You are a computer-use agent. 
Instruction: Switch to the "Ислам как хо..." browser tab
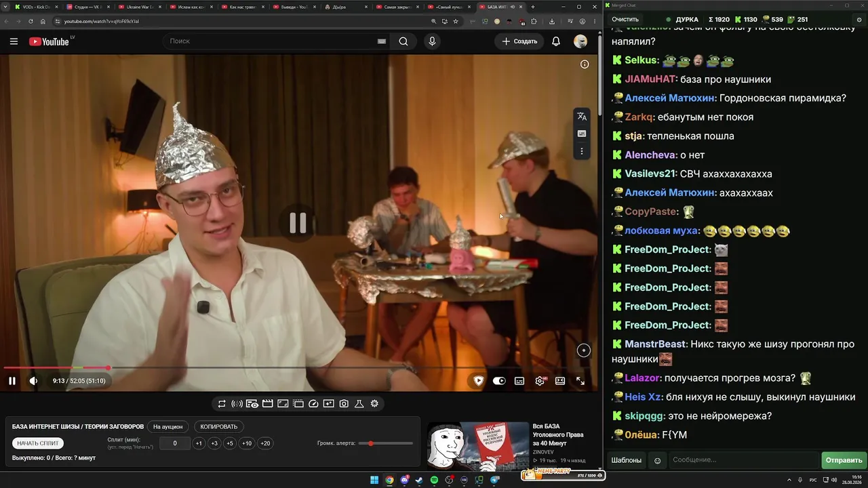[x=192, y=7]
